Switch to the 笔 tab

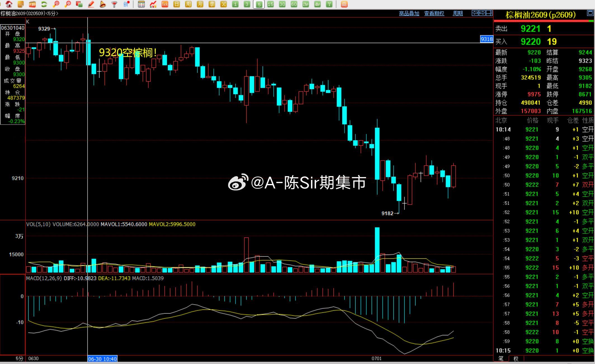point(501,358)
